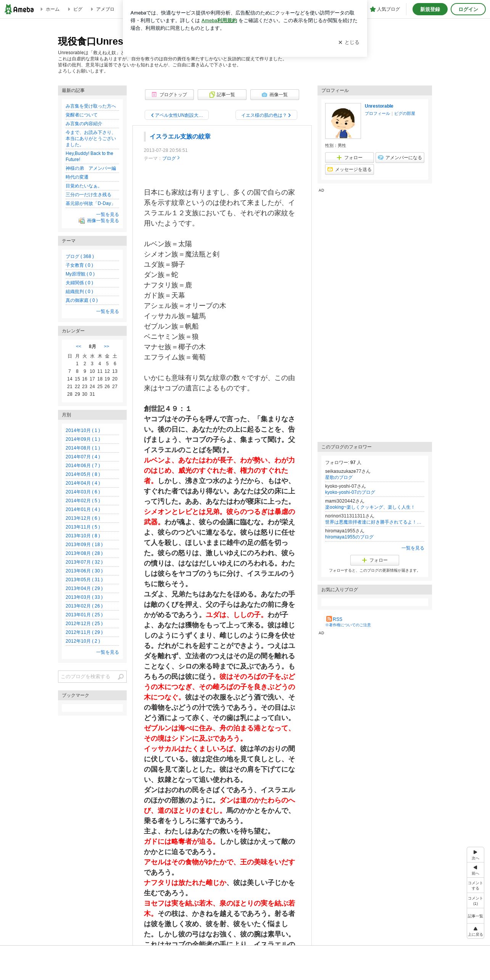Click プロフィール link beside ピグの部屋

pos(377,114)
